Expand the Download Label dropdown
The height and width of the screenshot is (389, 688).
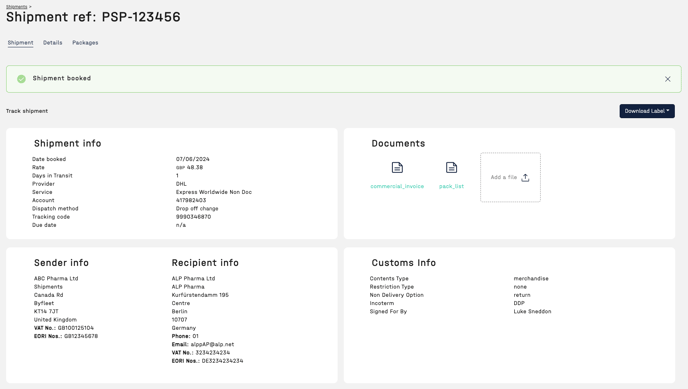pos(647,111)
